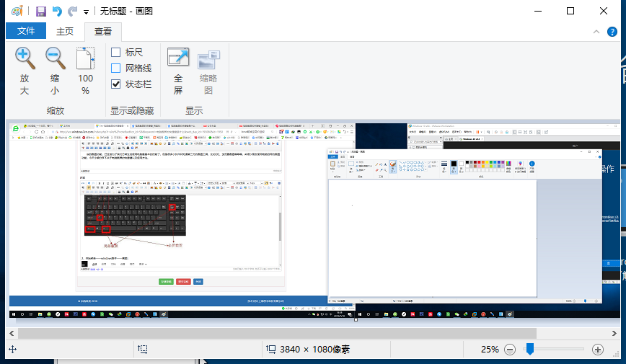The height and width of the screenshot is (364, 626).
Task: Undo the last action with the Undo arrow
Action: click(x=57, y=11)
